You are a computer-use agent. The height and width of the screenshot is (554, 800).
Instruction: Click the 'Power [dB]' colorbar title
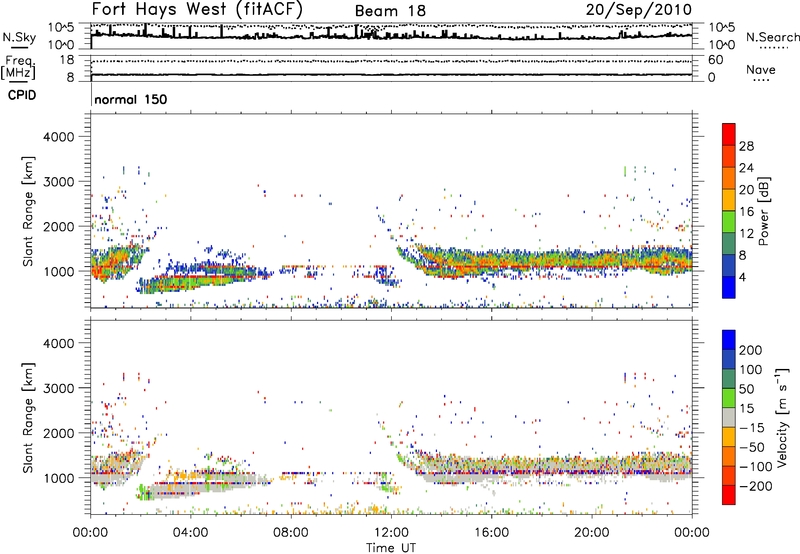click(764, 211)
